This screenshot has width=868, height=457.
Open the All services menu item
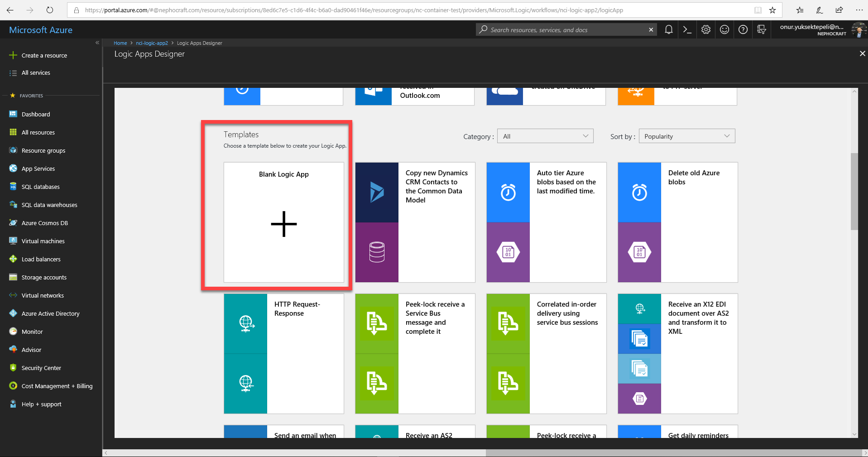[x=36, y=72]
